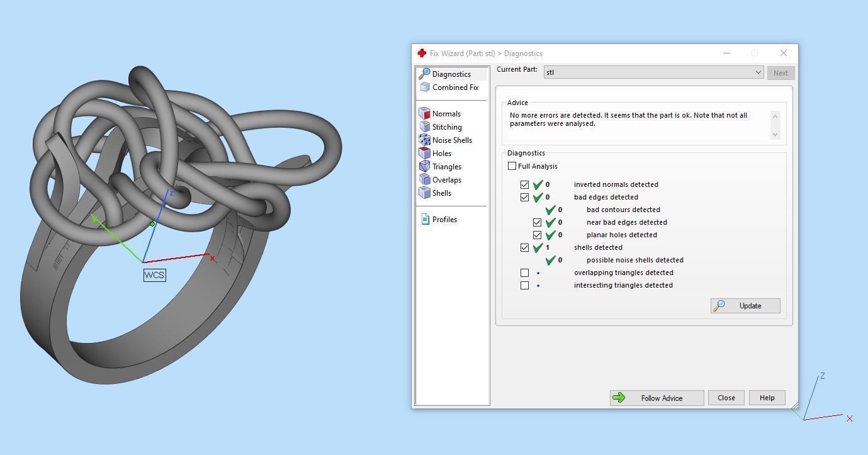Uncheck shells detected checkbox
868x455 pixels.
click(525, 248)
